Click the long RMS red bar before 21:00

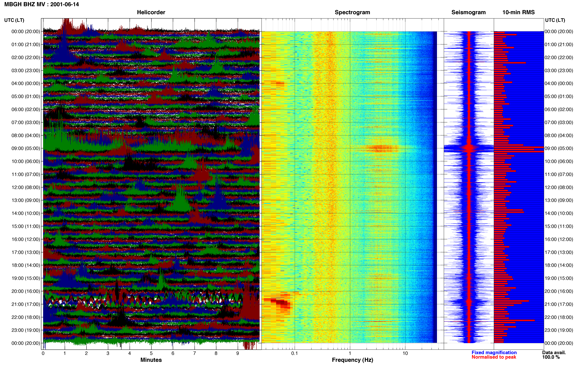coord(511,301)
